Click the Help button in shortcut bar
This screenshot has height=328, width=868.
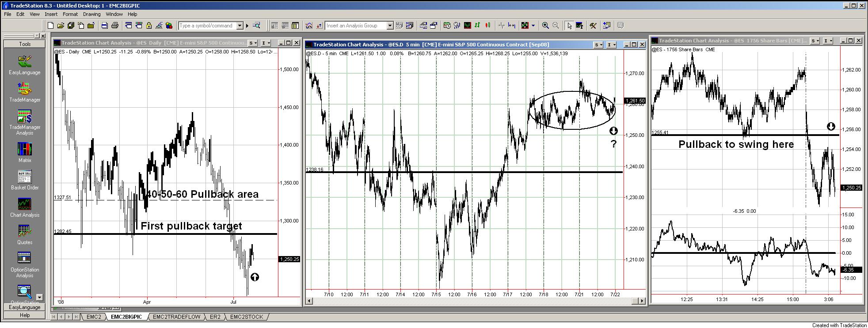25,315
